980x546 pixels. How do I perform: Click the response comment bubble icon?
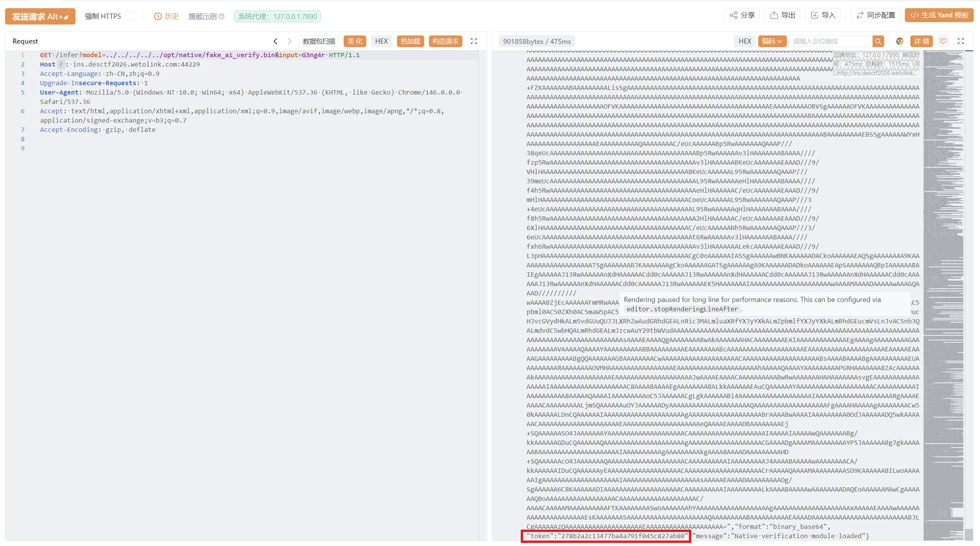pos(943,41)
